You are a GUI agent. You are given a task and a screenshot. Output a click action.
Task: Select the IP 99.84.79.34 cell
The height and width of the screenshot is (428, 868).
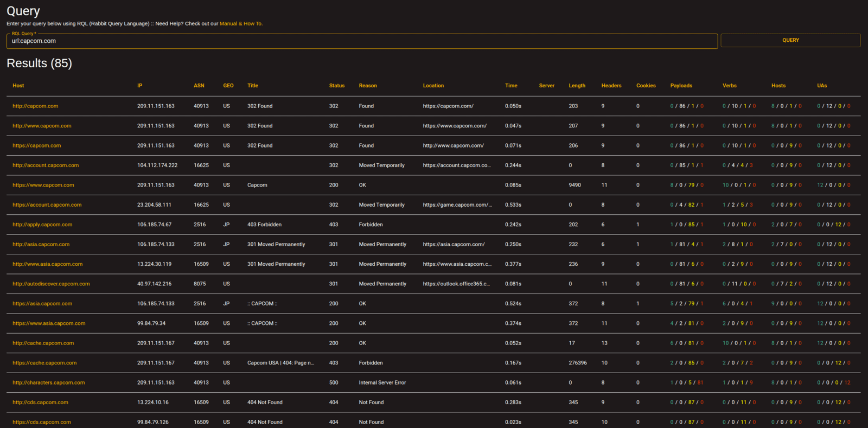click(151, 323)
